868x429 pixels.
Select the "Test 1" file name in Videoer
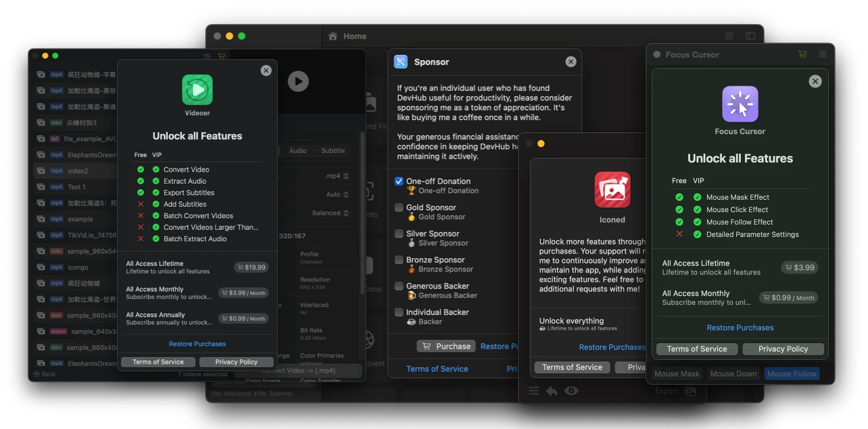coord(77,187)
